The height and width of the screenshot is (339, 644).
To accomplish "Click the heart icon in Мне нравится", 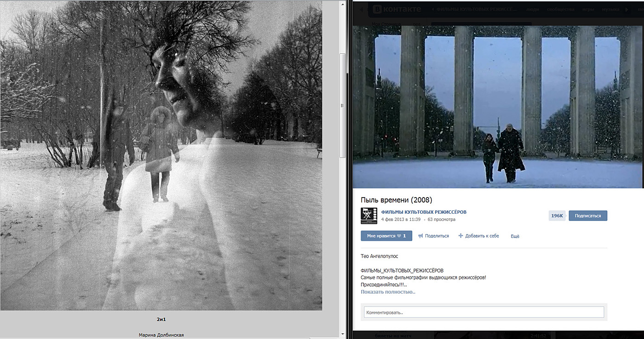I will [399, 236].
